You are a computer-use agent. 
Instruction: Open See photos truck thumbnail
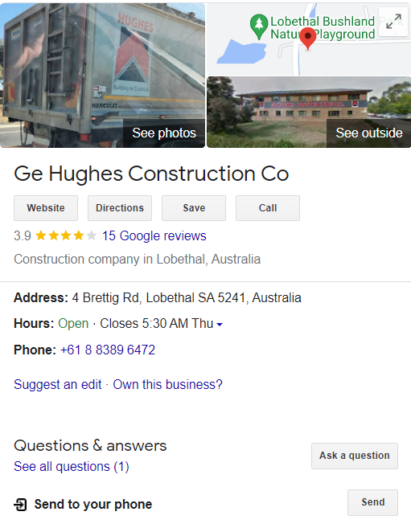[102, 76]
